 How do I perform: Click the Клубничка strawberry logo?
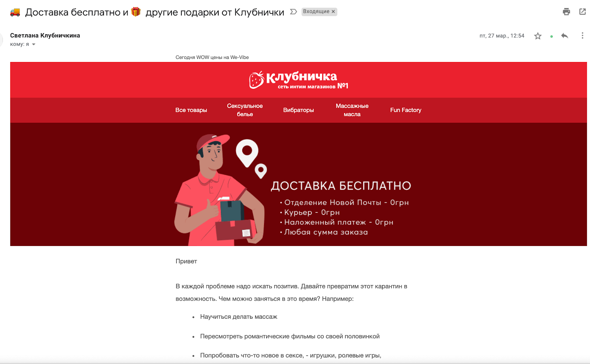pyautogui.click(x=298, y=80)
